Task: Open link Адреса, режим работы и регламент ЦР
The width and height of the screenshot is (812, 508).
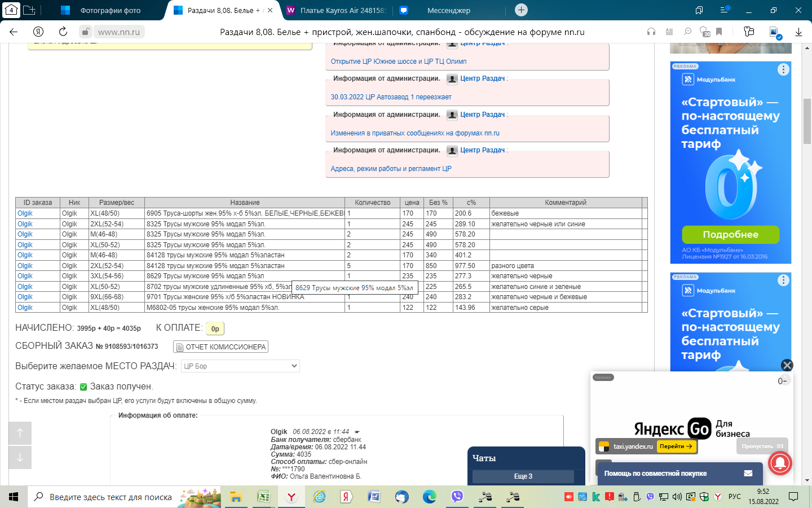Action: click(x=391, y=169)
